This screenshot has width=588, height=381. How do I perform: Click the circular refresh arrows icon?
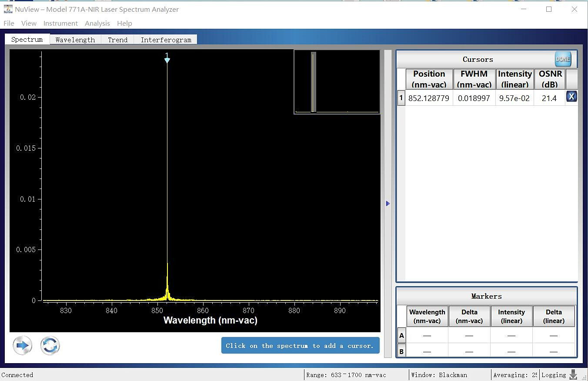(x=50, y=346)
